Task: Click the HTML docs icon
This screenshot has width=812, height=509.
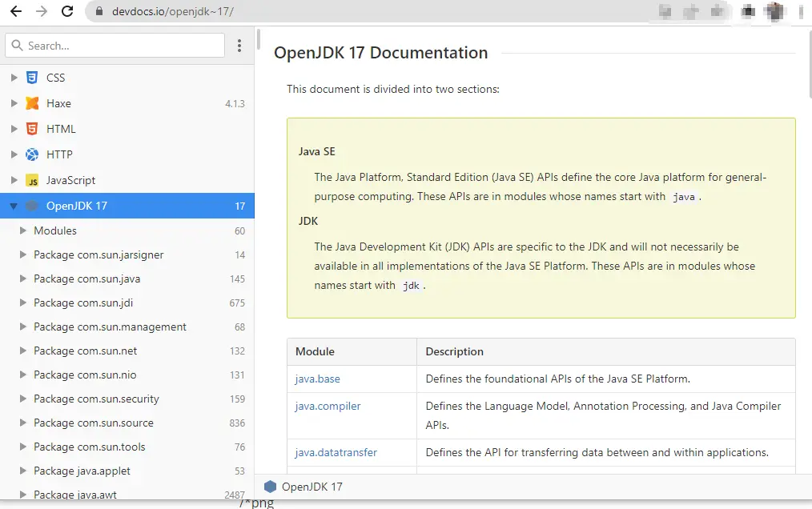Action: [32, 129]
